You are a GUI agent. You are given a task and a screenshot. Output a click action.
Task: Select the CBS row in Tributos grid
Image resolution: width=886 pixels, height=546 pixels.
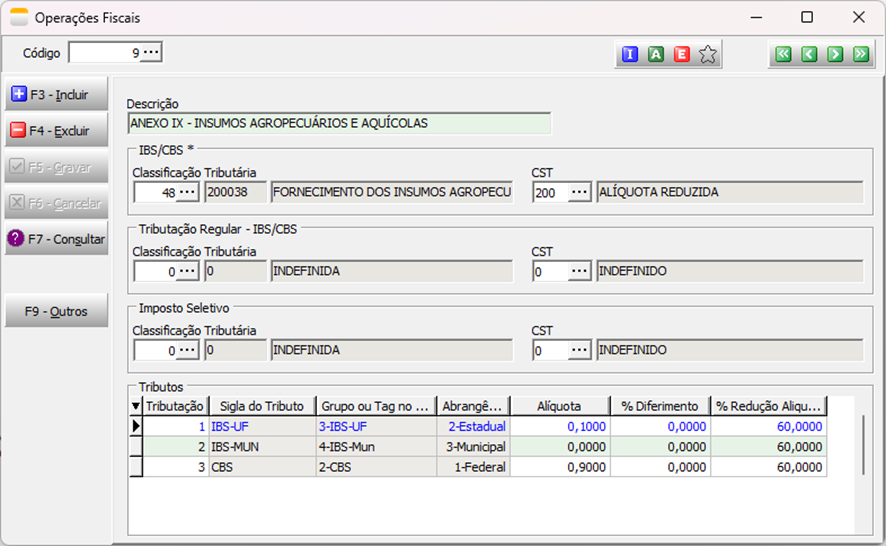click(x=262, y=467)
